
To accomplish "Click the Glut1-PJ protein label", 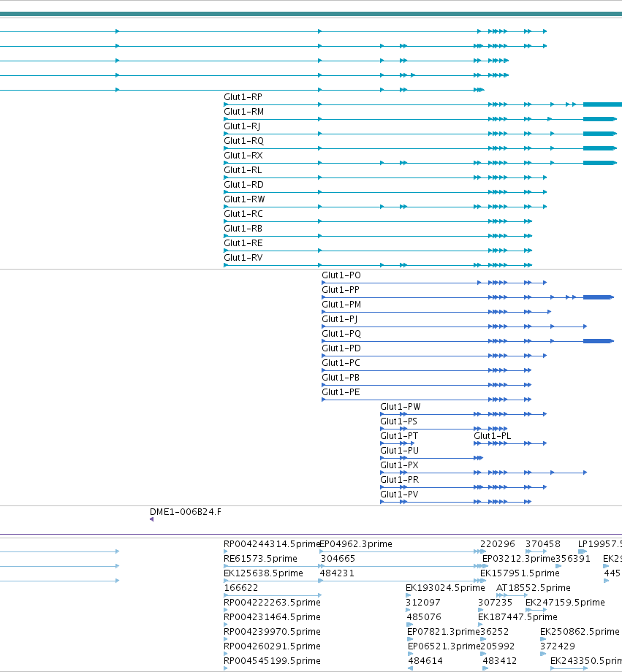I will [340, 319].
